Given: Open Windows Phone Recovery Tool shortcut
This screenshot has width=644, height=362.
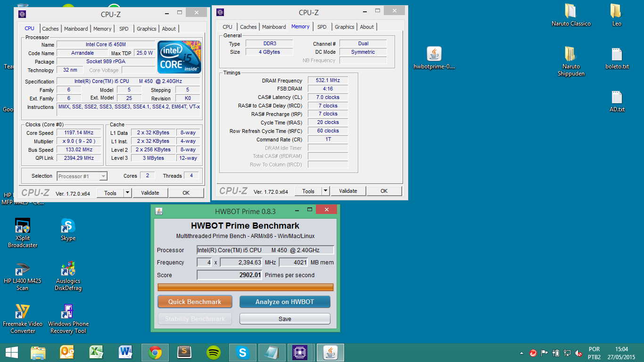Looking at the screenshot, I should click(x=68, y=312).
